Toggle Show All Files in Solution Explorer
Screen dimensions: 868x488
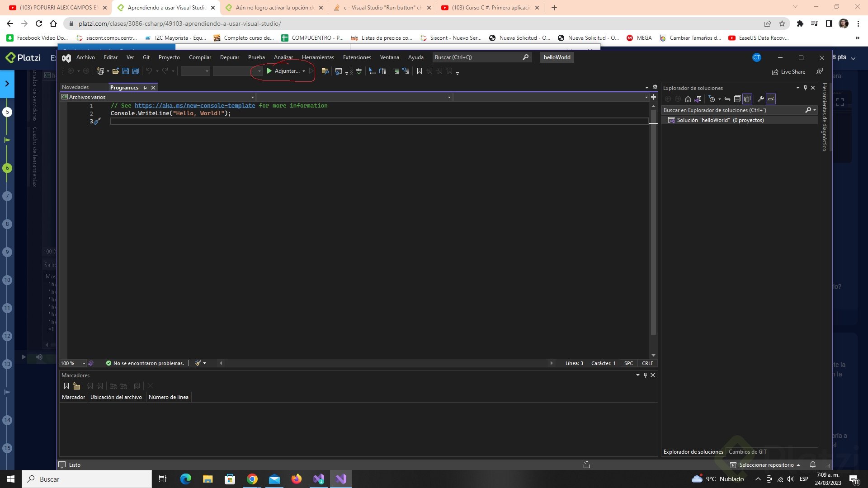point(747,99)
